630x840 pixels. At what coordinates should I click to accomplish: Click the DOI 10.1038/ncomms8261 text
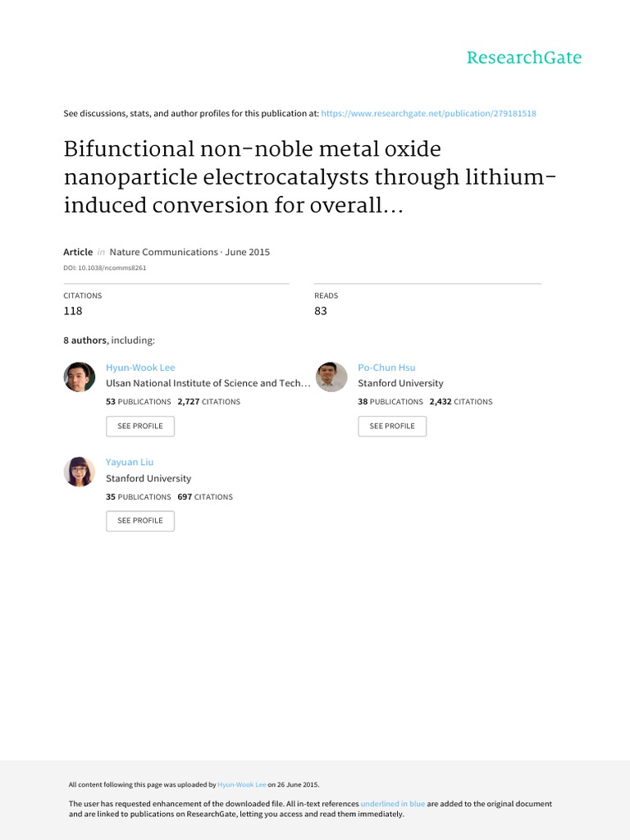pyautogui.click(x=105, y=267)
